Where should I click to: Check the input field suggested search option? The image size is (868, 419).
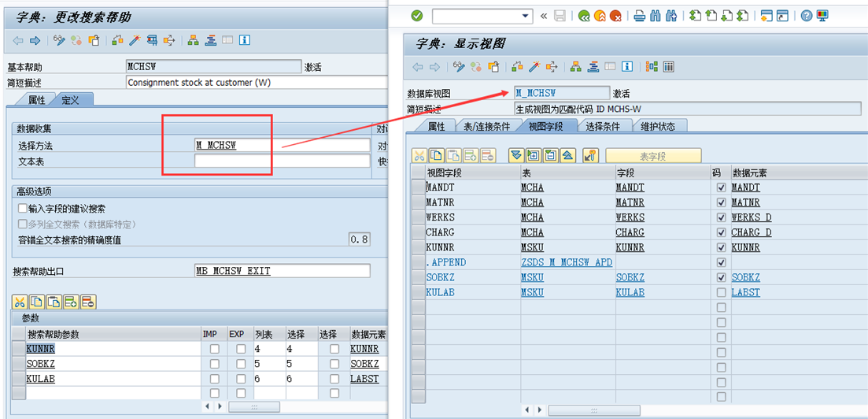tap(22, 208)
